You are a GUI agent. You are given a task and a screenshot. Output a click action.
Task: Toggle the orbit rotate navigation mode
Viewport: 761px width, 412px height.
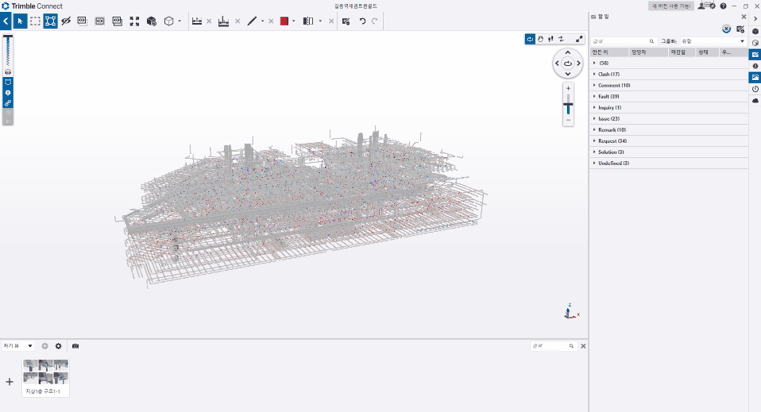pyautogui.click(x=529, y=39)
